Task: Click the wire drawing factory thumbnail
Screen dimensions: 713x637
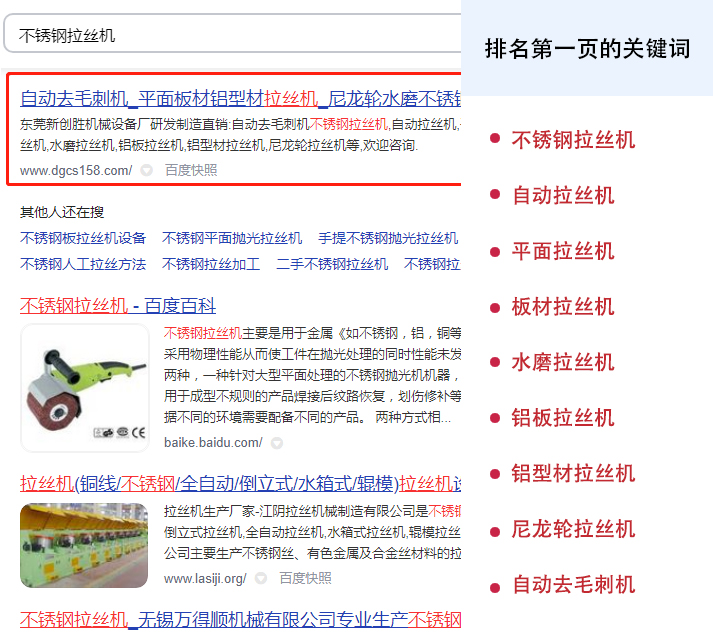Action: click(x=84, y=545)
